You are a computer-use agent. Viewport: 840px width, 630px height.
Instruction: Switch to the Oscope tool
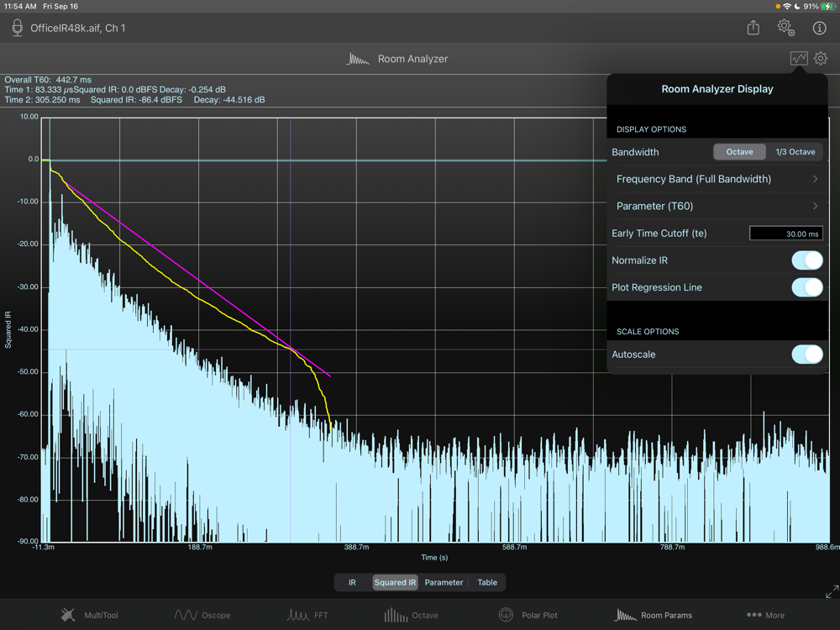[202, 615]
